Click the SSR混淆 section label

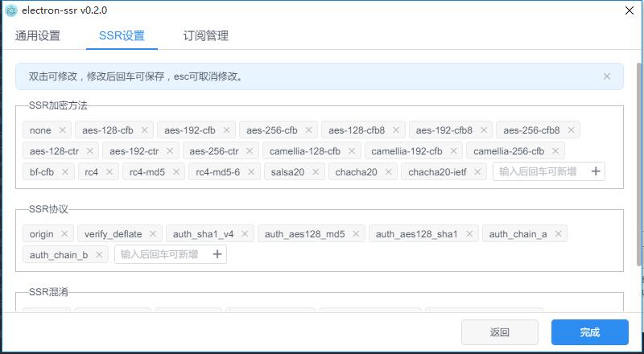coord(48,292)
